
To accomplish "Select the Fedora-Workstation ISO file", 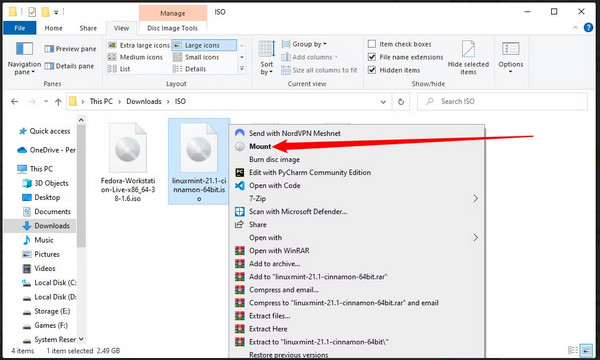I will click(128, 163).
